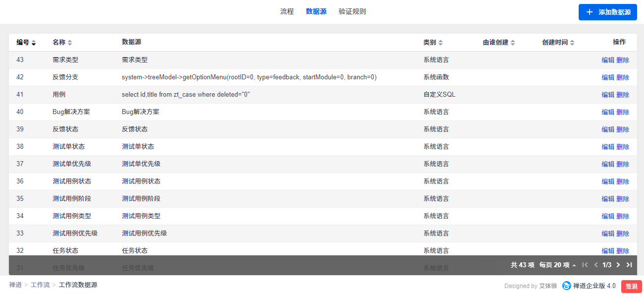Viewport: 644px width, 295px height.
Task: Edit row 41 用例
Action: click(x=608, y=95)
